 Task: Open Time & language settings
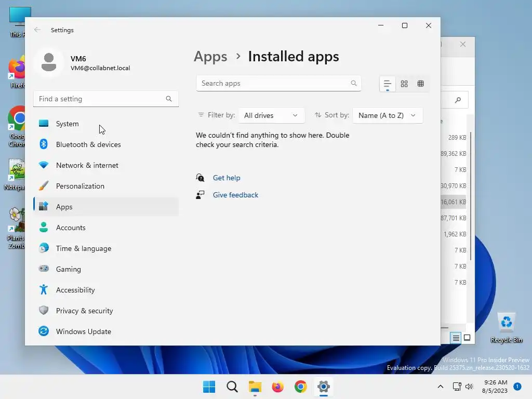coord(106,248)
